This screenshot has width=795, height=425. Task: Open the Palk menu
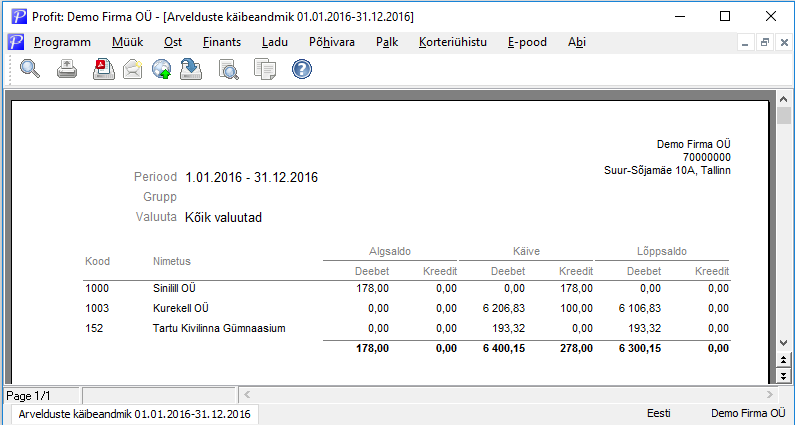tap(387, 42)
